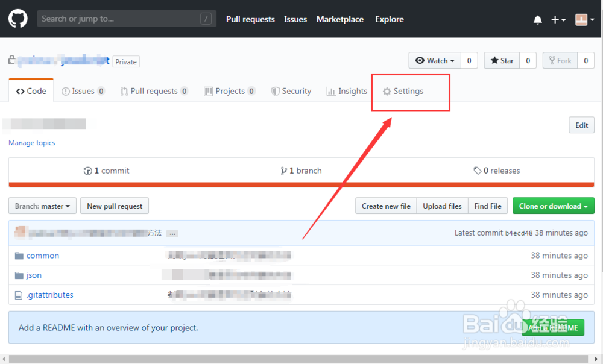Star the repository
Image resolution: width=603 pixels, height=364 pixels.
click(x=502, y=61)
